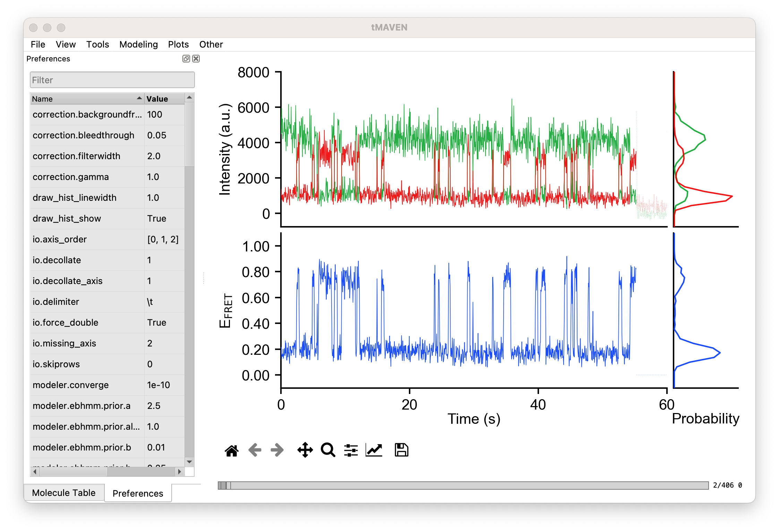Close the Preferences panel
779x532 pixels.
(196, 59)
